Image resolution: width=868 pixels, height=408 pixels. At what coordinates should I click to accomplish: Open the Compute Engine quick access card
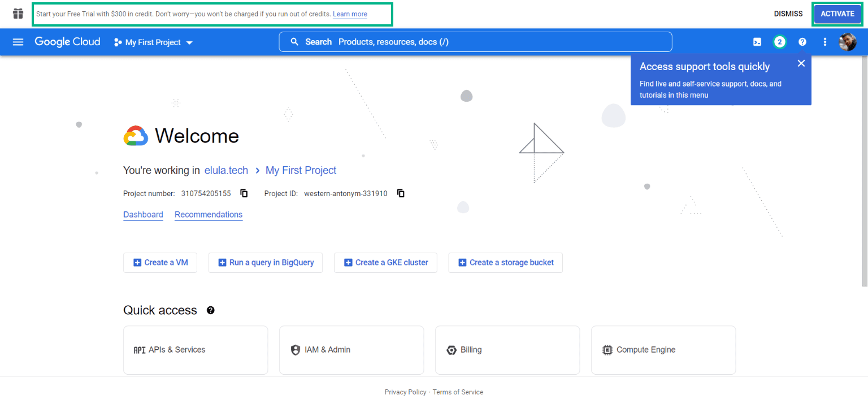coord(663,350)
